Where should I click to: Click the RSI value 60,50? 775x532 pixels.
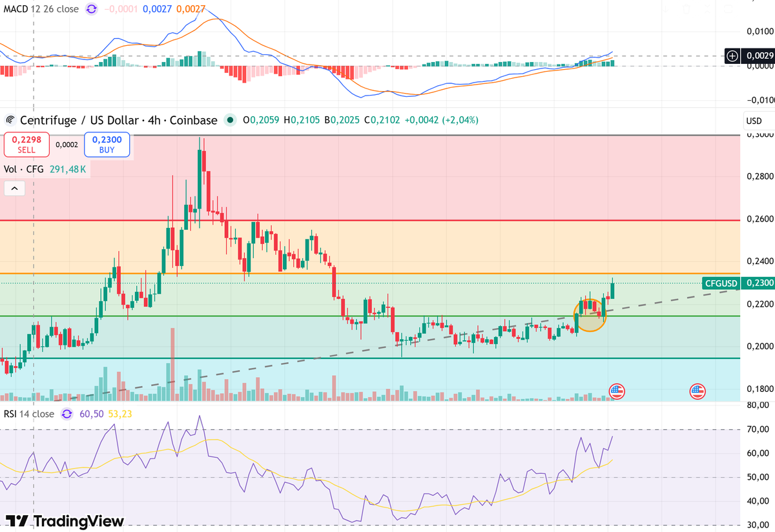pyautogui.click(x=91, y=414)
